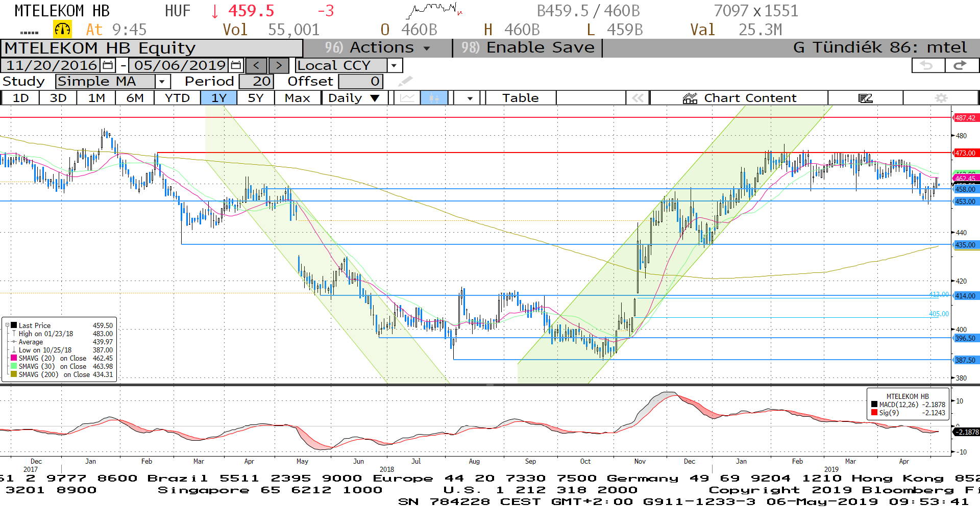Image resolution: width=980 pixels, height=530 pixels.
Task: Click the 458.00 blue price level label
Action: coord(965,189)
